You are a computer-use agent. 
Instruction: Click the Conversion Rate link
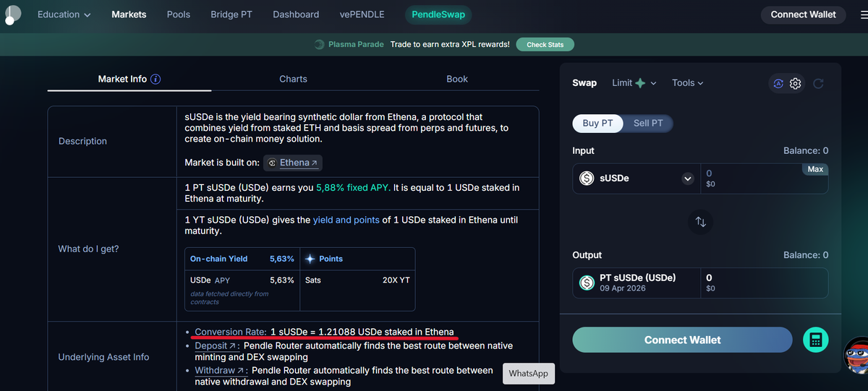230,332
